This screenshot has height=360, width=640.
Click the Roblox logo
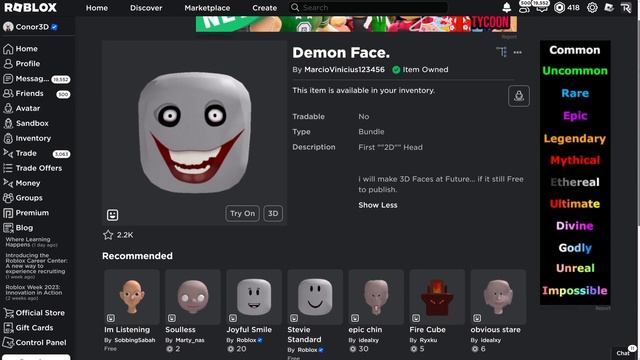(30, 7)
